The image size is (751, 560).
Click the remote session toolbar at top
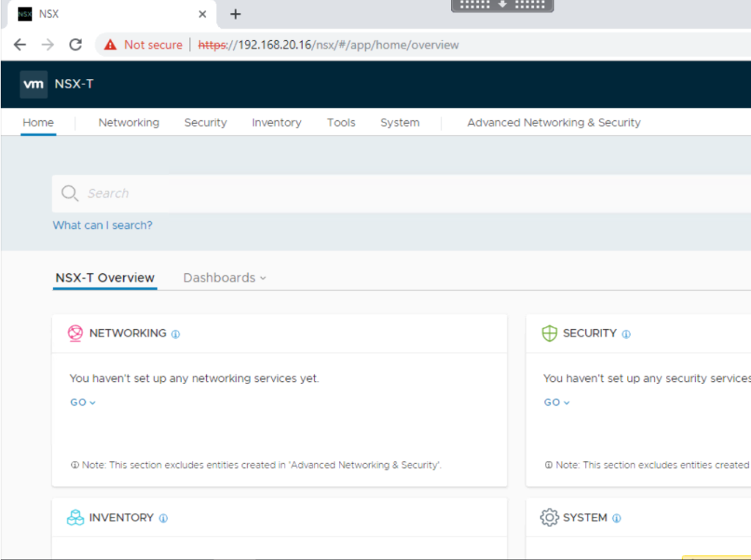point(502,5)
